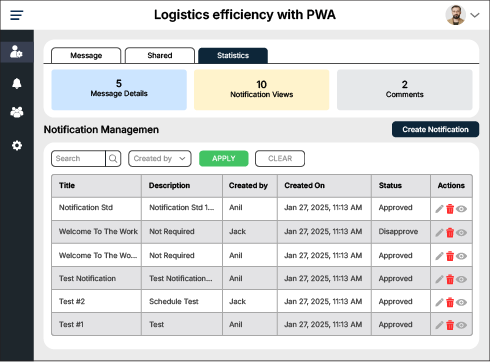Focus the Search input field

(78, 158)
